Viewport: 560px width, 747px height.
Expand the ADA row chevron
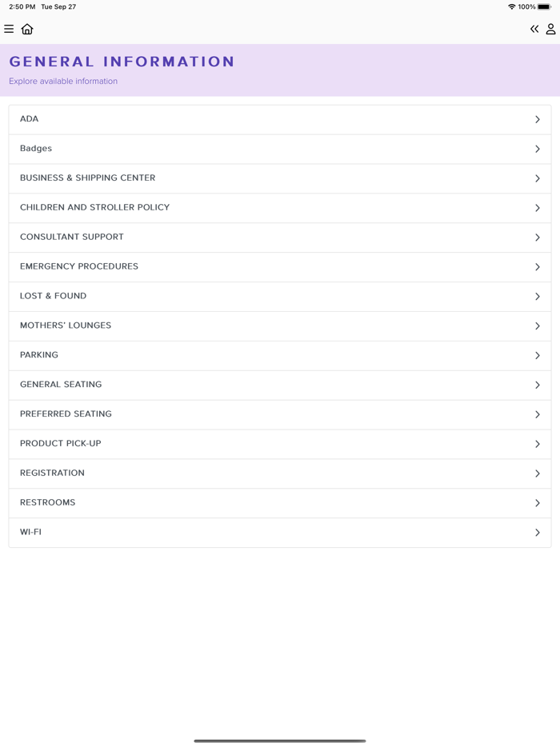(x=538, y=120)
